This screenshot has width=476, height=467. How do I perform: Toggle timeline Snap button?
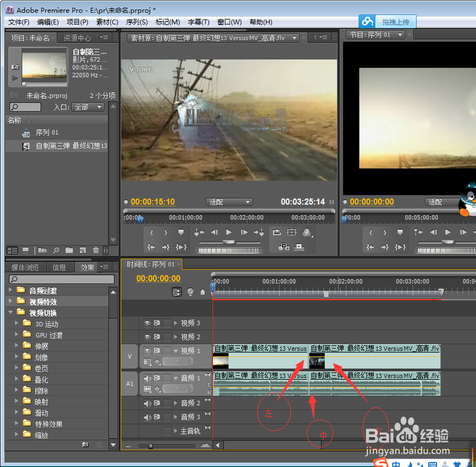[177, 292]
